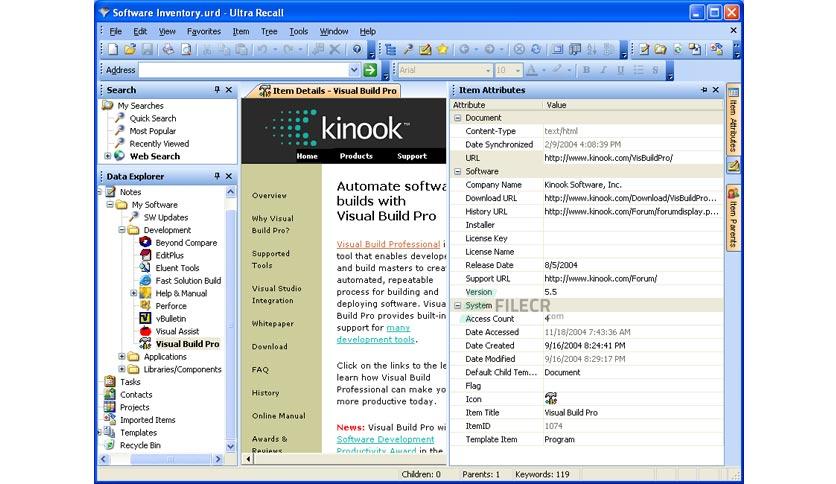The height and width of the screenshot is (484, 836).
Task: Open the Recycle Bin item
Action: 140,445
